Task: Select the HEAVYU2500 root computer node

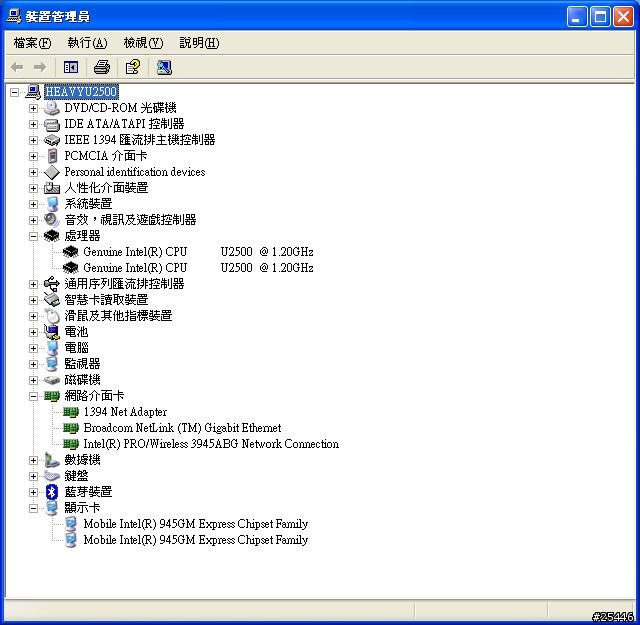Action: coord(81,91)
